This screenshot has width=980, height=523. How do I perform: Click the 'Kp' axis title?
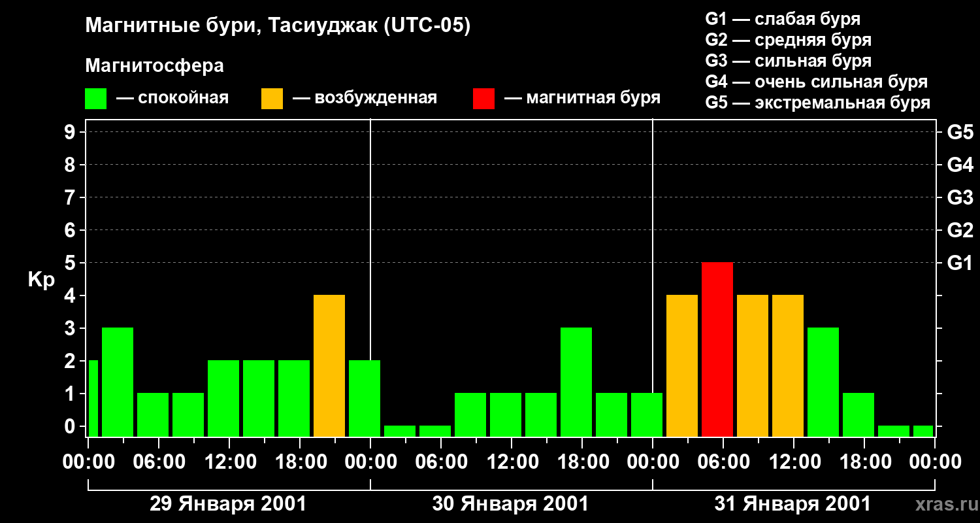tap(41, 280)
